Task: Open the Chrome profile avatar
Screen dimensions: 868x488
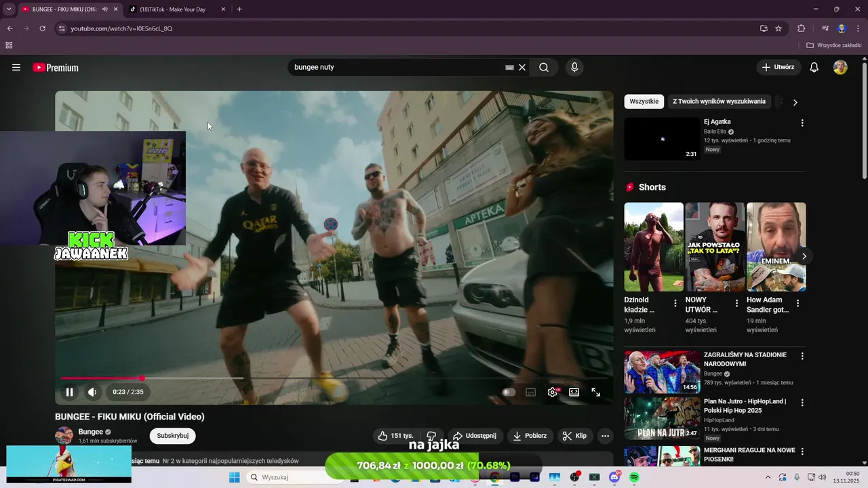Action: (x=842, y=28)
